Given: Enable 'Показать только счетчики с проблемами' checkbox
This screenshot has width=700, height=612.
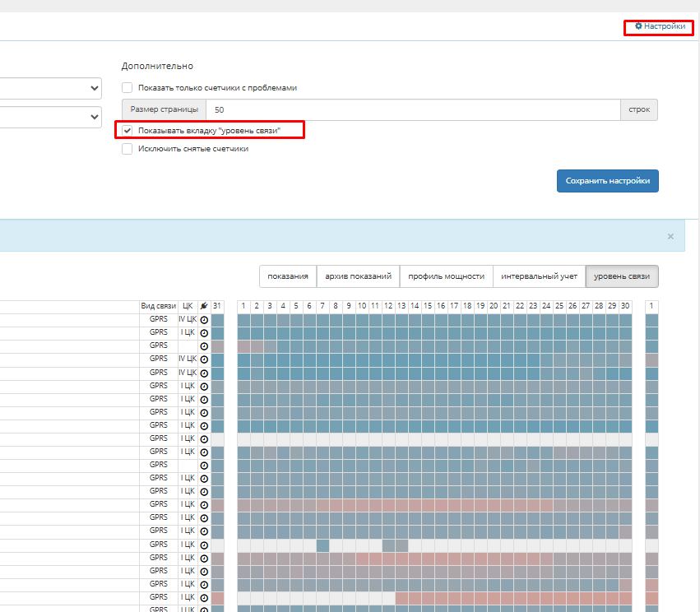Looking at the screenshot, I should click(x=127, y=88).
